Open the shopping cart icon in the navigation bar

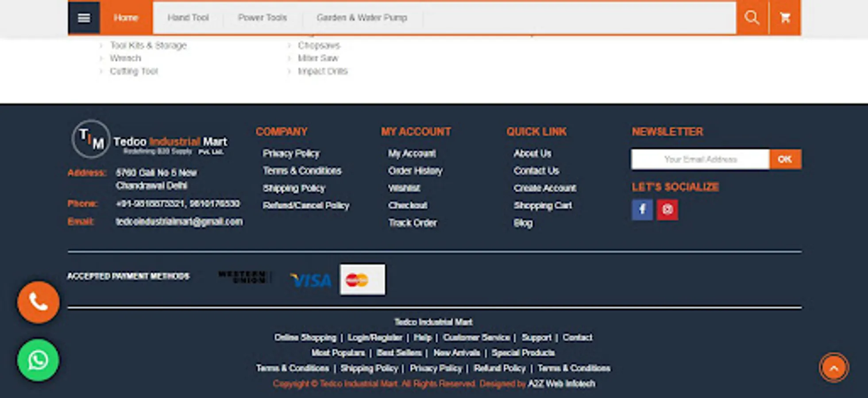coord(785,18)
